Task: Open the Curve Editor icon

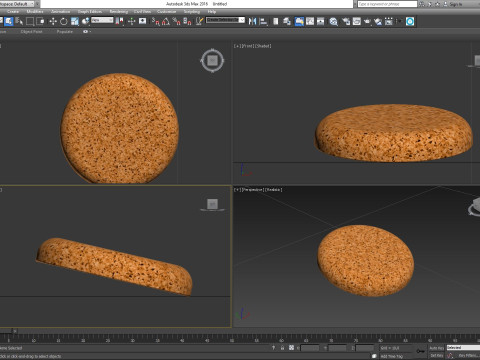Action: (x=310, y=22)
